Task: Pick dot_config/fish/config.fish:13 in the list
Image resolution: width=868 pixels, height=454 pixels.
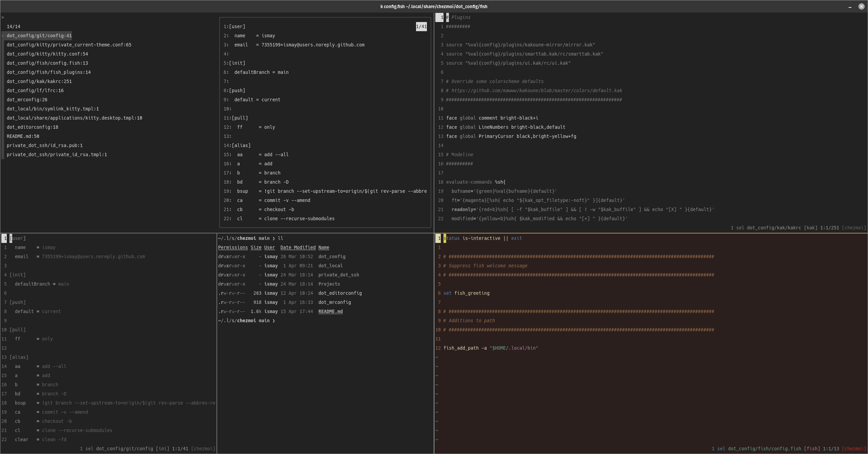Action: pos(47,63)
